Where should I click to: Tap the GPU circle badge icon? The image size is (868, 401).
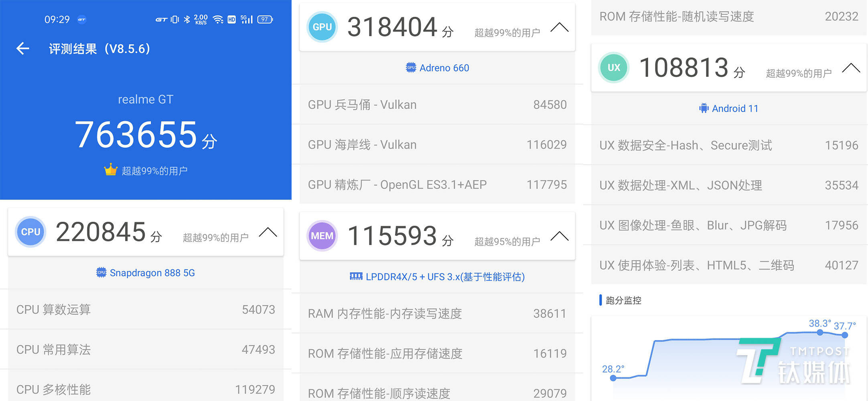[x=322, y=27]
